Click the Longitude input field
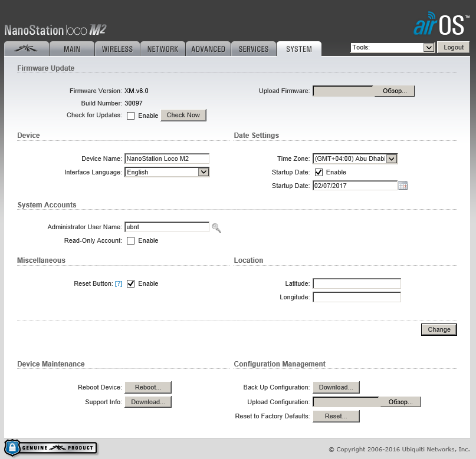This screenshot has height=459, width=476. [x=357, y=297]
